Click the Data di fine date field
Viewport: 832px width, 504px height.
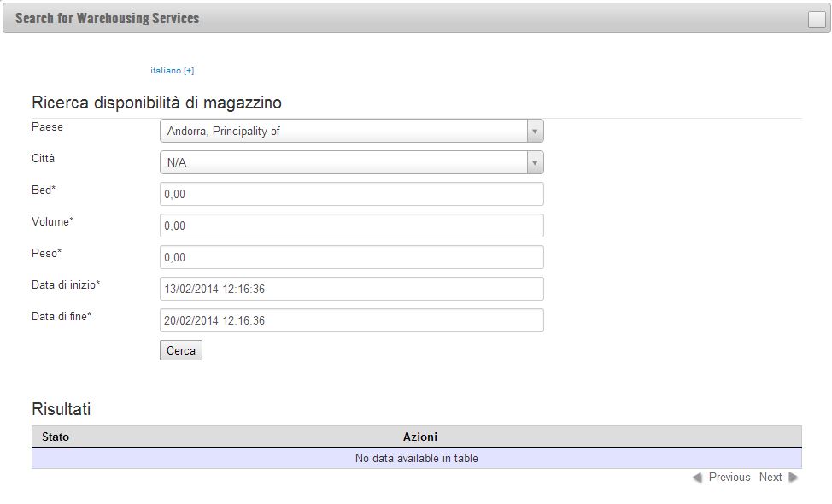[351, 320]
